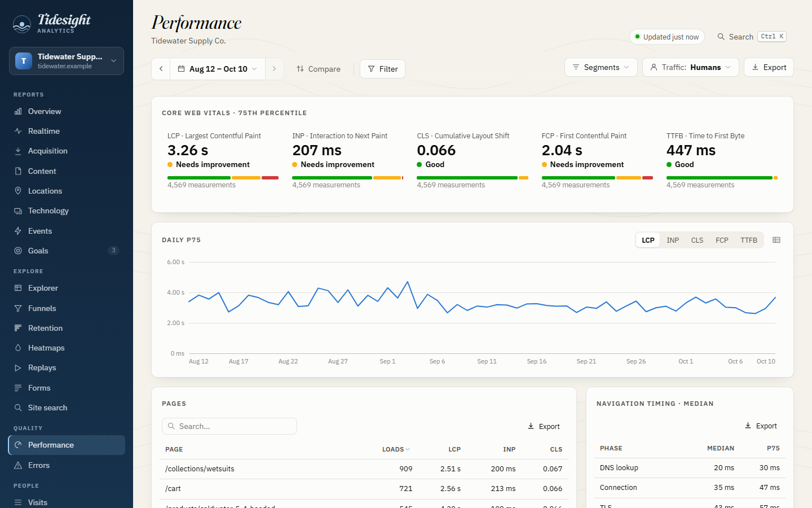Image resolution: width=812 pixels, height=508 pixels.
Task: Export the performance report from the top bar
Action: (769, 67)
